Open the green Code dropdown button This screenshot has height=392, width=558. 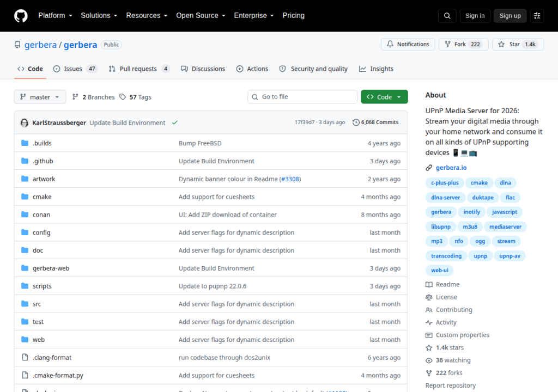384,97
